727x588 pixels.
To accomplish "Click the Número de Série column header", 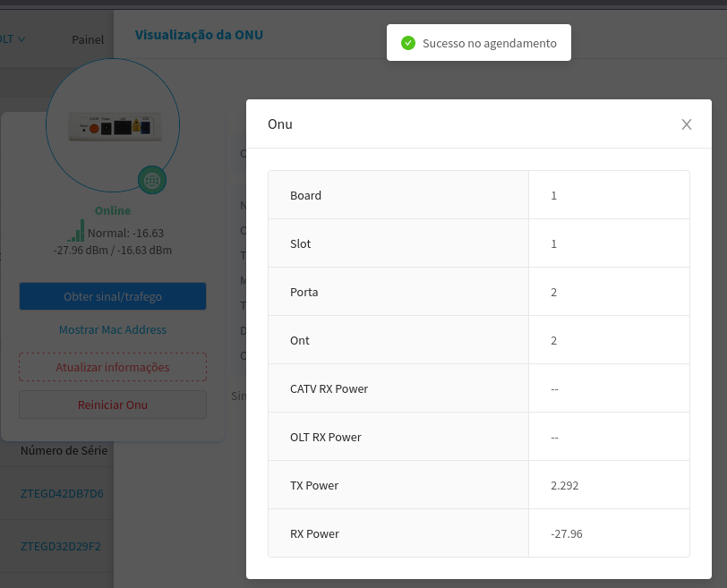I will (x=64, y=450).
